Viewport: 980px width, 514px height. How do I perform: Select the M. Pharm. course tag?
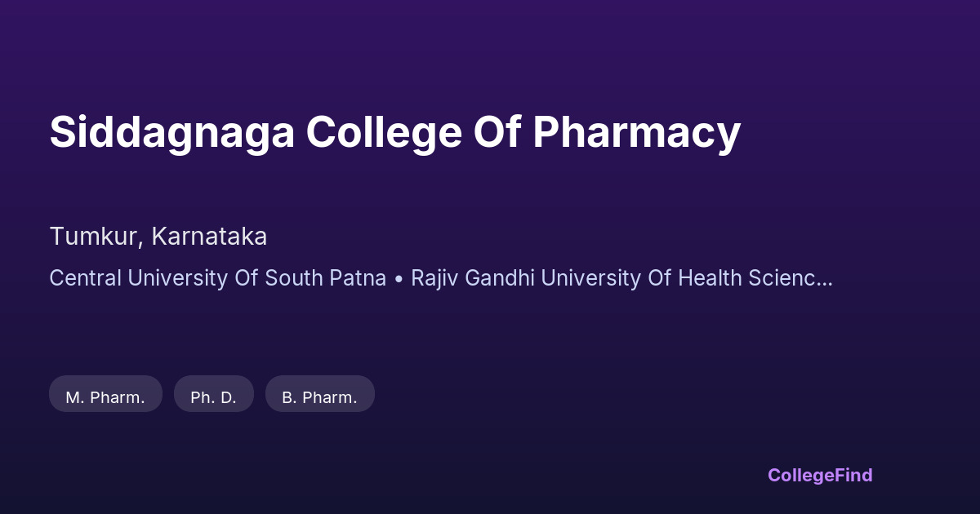pos(105,397)
